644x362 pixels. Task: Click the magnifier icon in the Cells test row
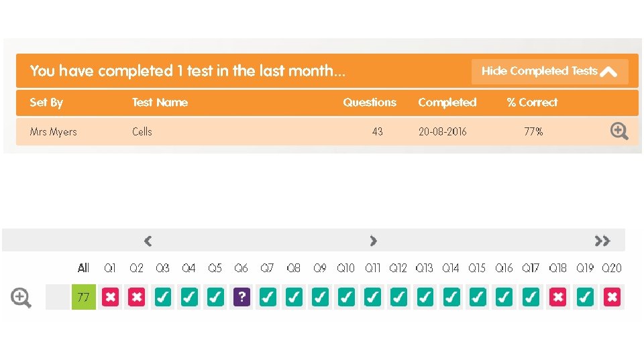tap(619, 131)
